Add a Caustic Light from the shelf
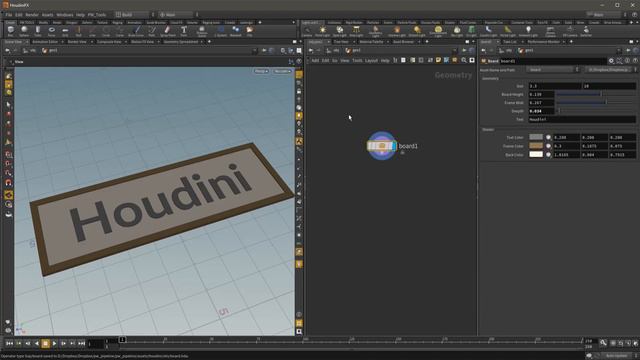640x360 pixels. [488, 31]
